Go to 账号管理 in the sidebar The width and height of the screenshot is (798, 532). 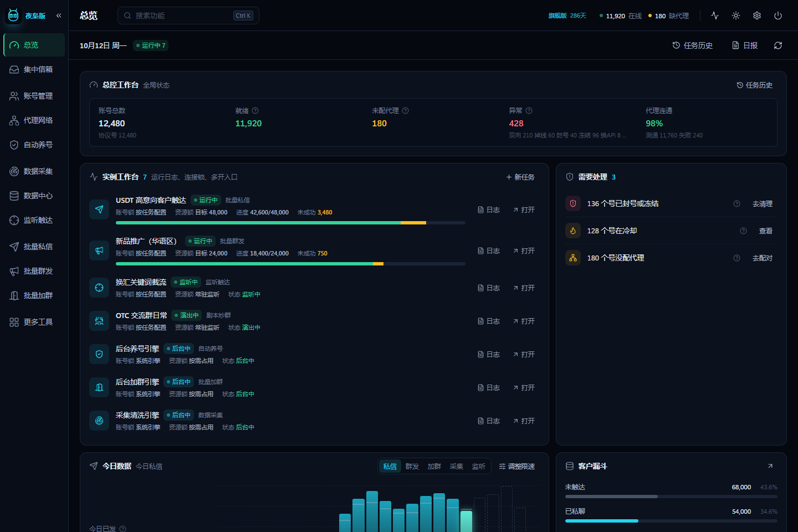pyautogui.click(x=34, y=96)
